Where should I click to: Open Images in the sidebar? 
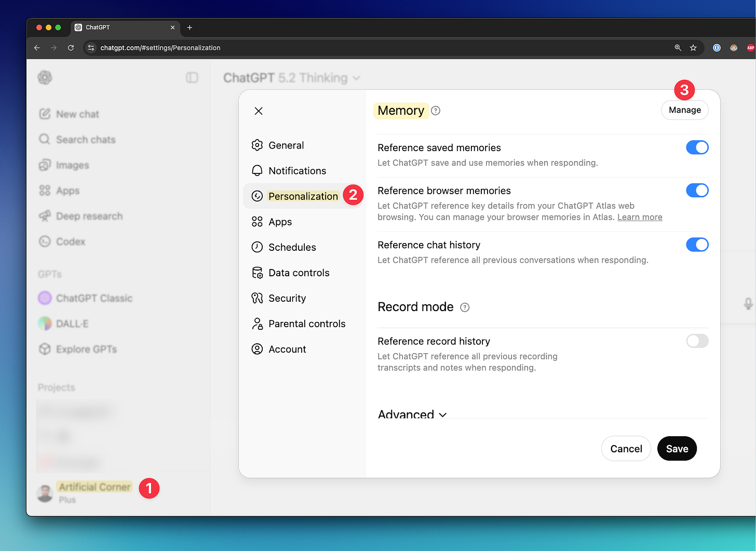[64, 165]
